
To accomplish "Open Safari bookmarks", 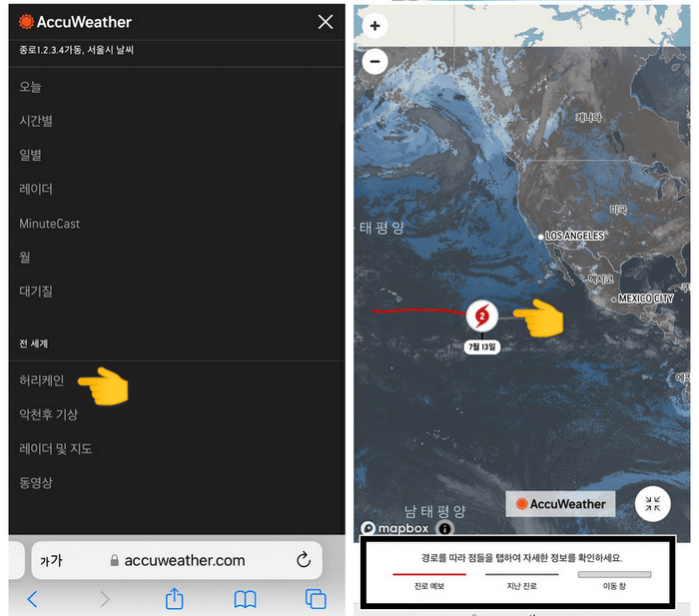I will [x=246, y=599].
